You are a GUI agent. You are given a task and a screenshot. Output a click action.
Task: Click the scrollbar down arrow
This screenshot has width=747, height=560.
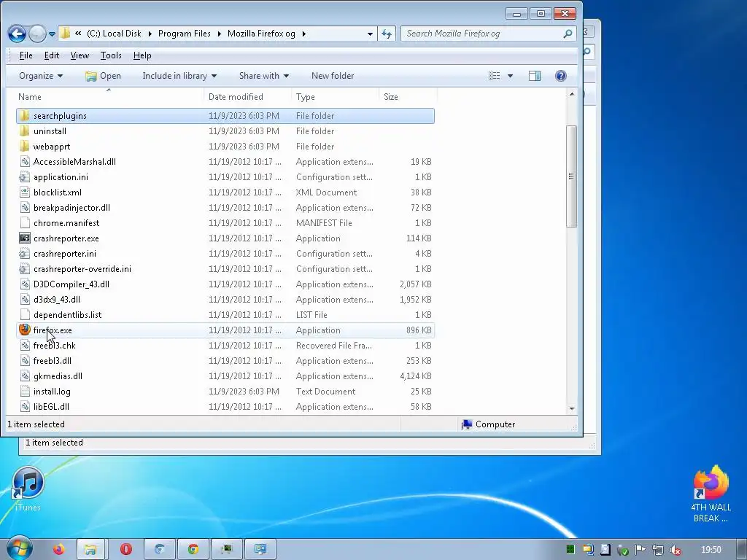click(572, 408)
